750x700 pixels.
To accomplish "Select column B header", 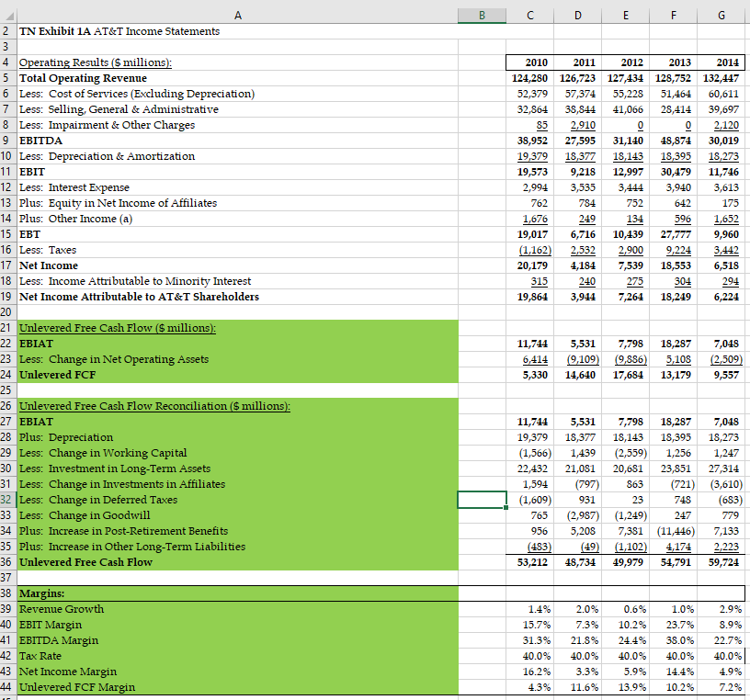I will pos(483,16).
